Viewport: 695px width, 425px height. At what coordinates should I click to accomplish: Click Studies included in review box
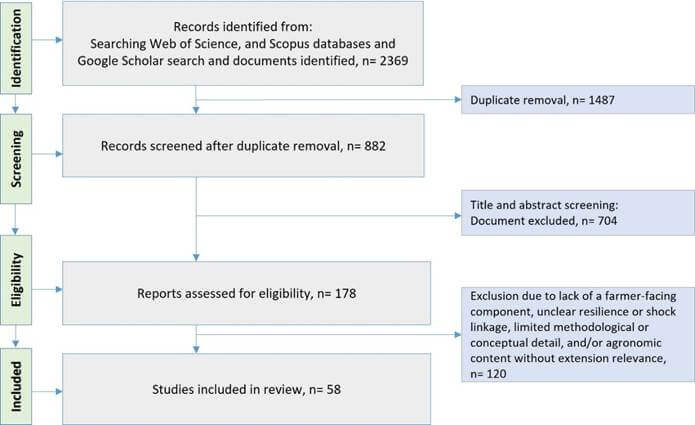point(246,389)
